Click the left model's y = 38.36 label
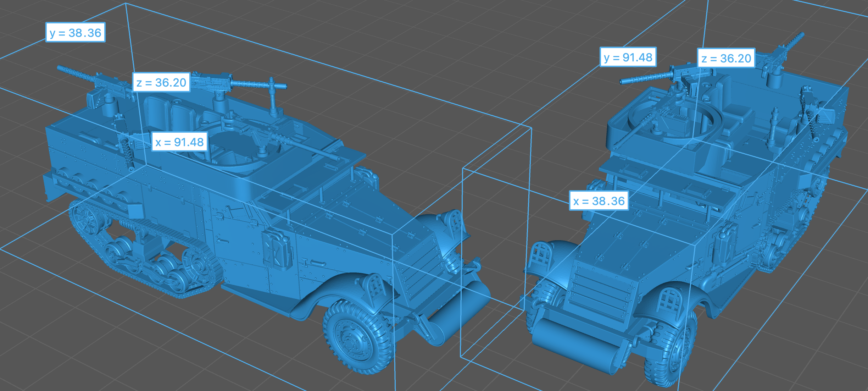The height and width of the screenshot is (391, 868). [75, 33]
